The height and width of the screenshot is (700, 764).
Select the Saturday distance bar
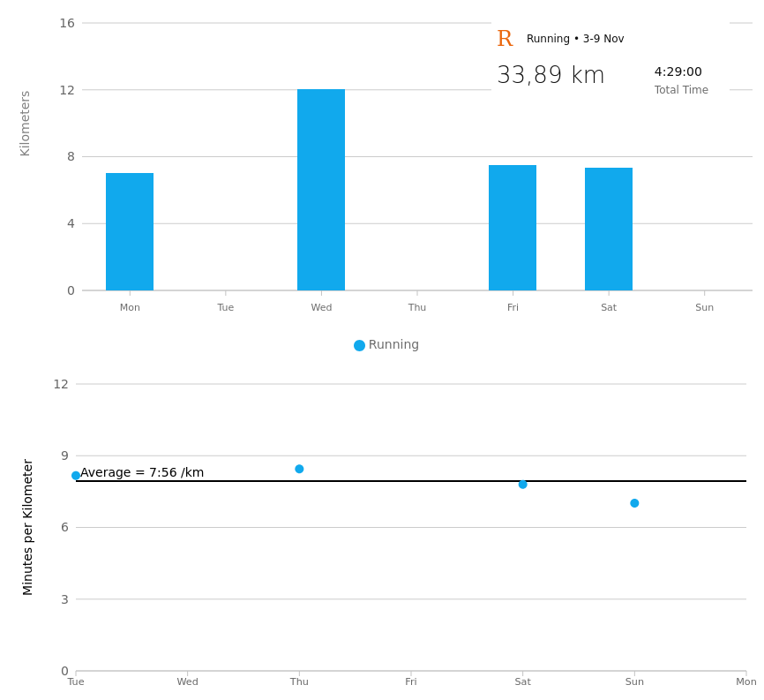tap(609, 230)
